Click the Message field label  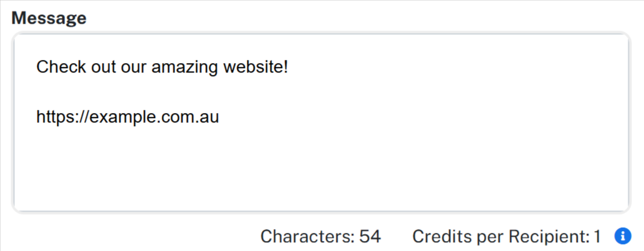coord(49,18)
